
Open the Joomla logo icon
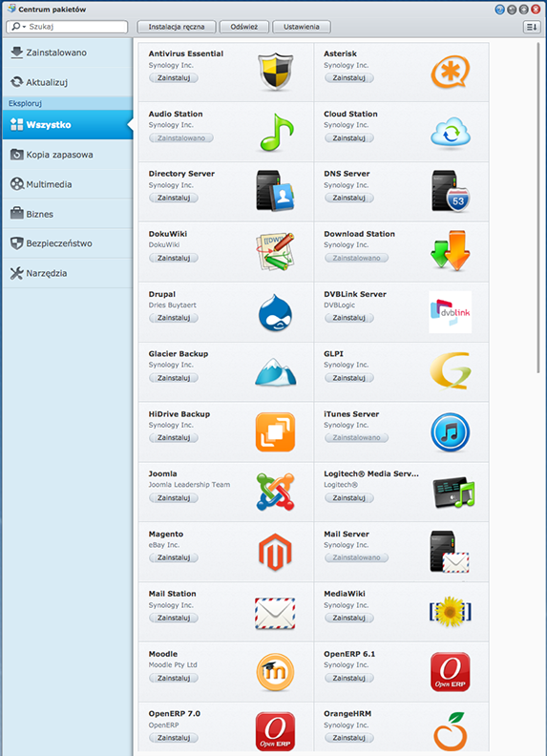pyautogui.click(x=275, y=492)
